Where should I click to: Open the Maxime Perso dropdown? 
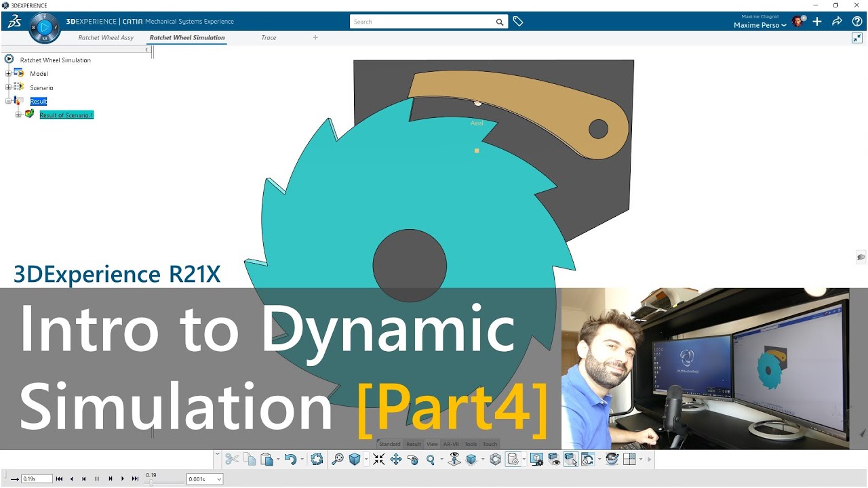(x=759, y=25)
